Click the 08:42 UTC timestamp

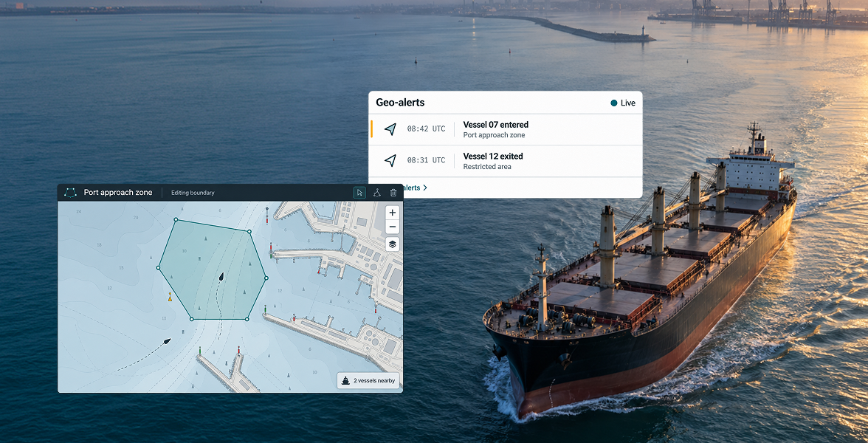427,129
